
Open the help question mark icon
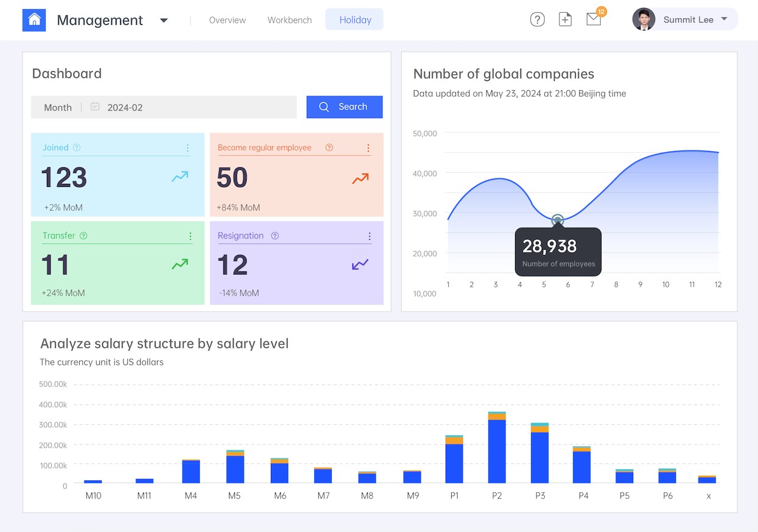tap(537, 19)
